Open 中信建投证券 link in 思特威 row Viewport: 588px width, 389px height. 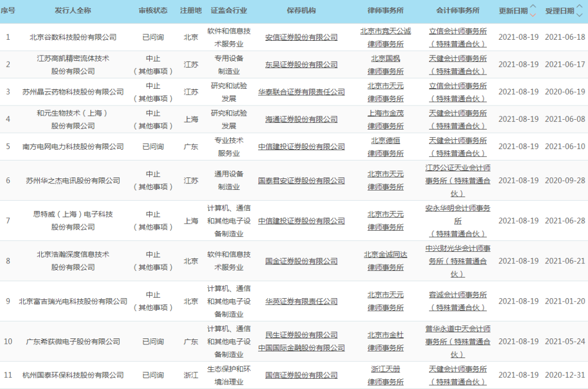click(x=301, y=221)
